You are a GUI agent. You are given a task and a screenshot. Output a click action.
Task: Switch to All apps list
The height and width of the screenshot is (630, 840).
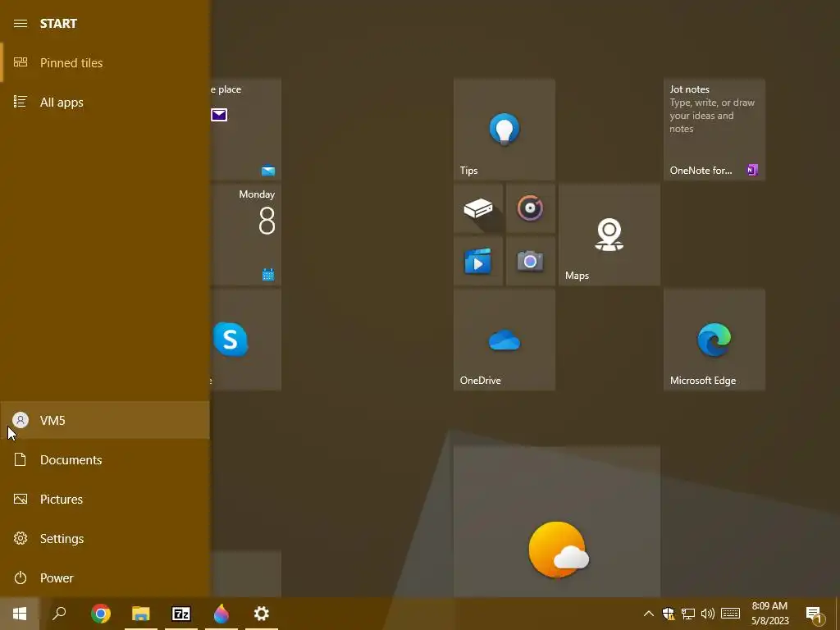[x=105, y=102]
